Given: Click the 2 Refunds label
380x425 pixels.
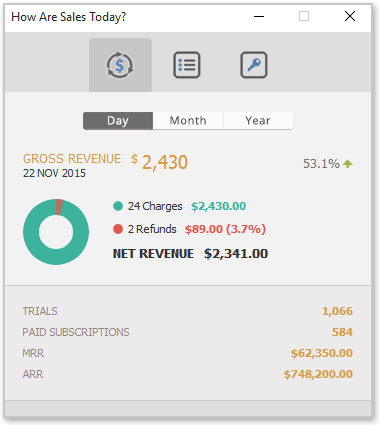Looking at the screenshot, I should tap(152, 229).
